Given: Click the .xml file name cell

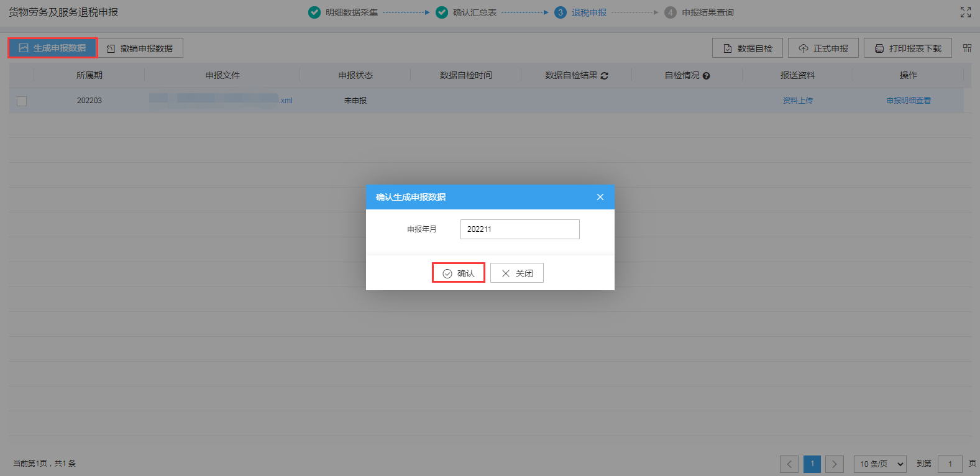Looking at the screenshot, I should tap(222, 101).
